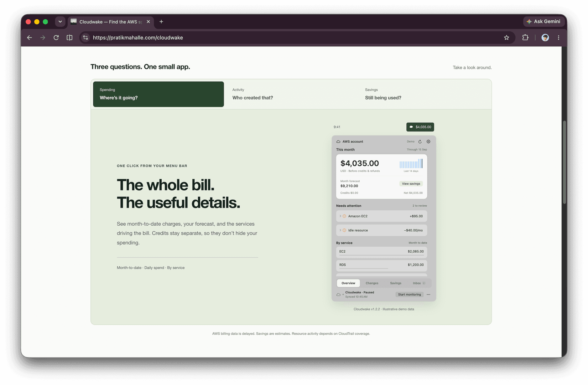Click 'Cloudwake v1.2.2 · Illustrative demo data' caption
The width and height of the screenshot is (588, 385).
[384, 309]
